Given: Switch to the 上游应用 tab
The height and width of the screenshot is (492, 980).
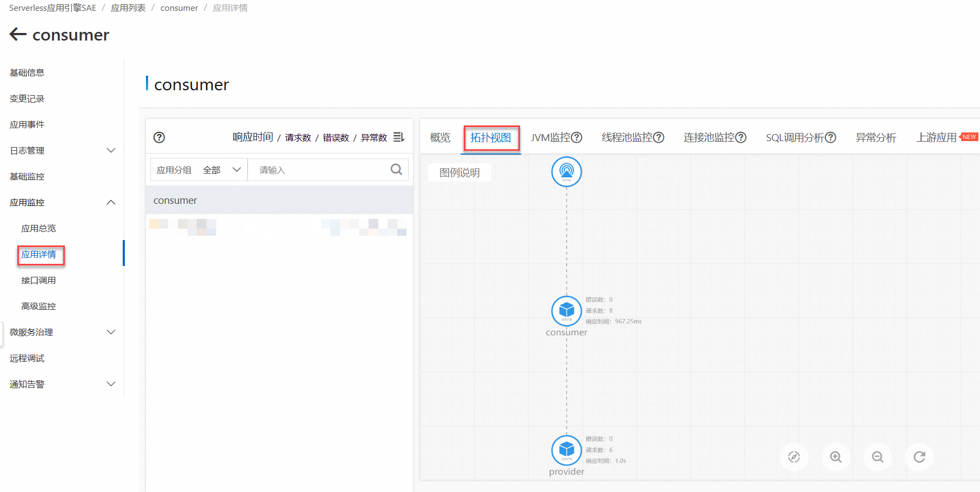Looking at the screenshot, I should [x=936, y=137].
